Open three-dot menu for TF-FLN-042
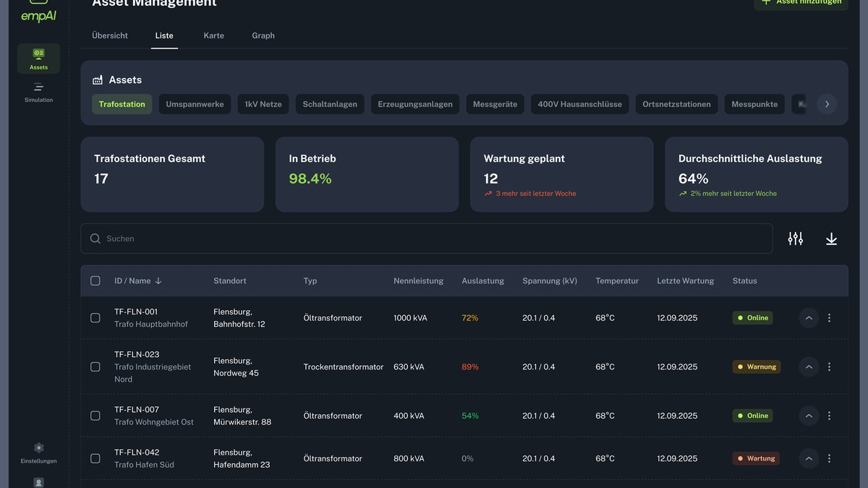Viewport: 868px width, 488px height. click(829, 458)
